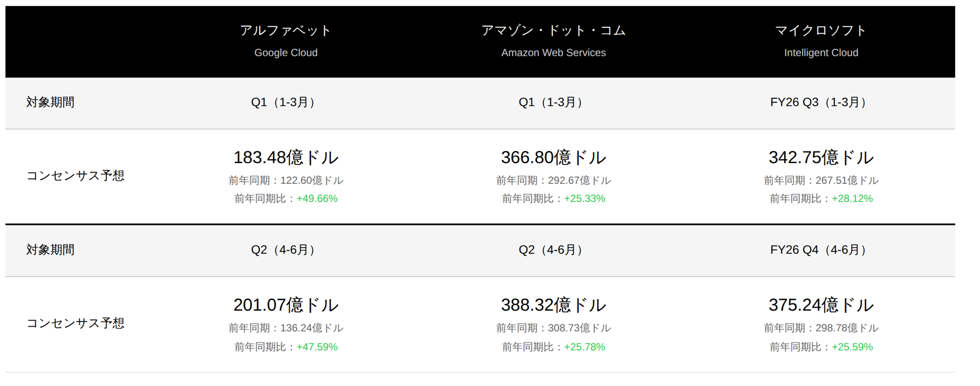Select the 388.32億ドル consensus figure
The width and height of the screenshot is (980, 386).
[553, 305]
